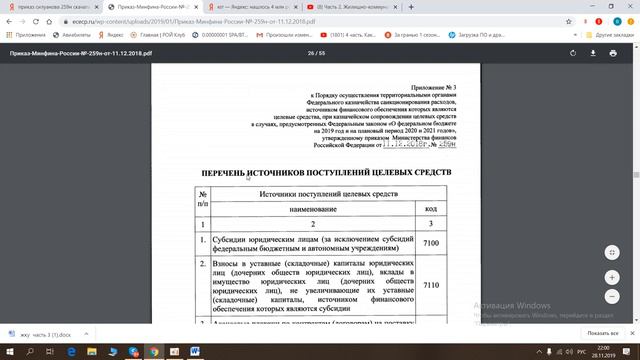Rotate the PDF document clockwise
The height and width of the screenshot is (360, 640).
click(573, 53)
